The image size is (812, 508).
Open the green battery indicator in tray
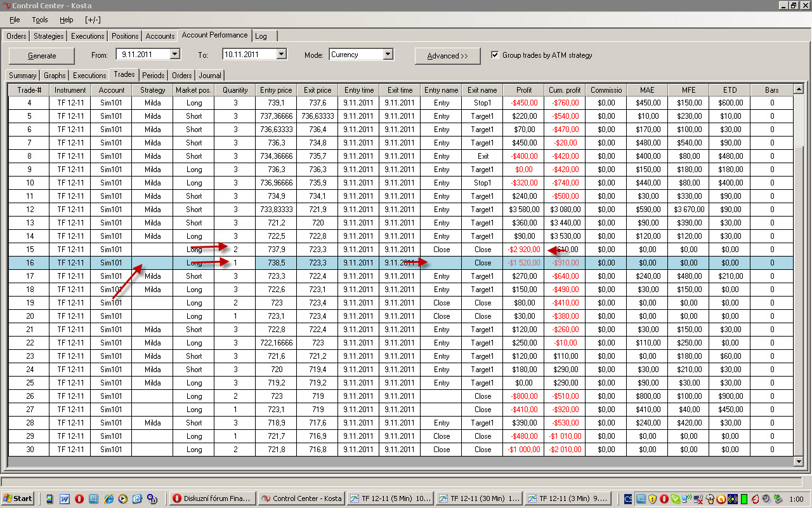[743, 498]
